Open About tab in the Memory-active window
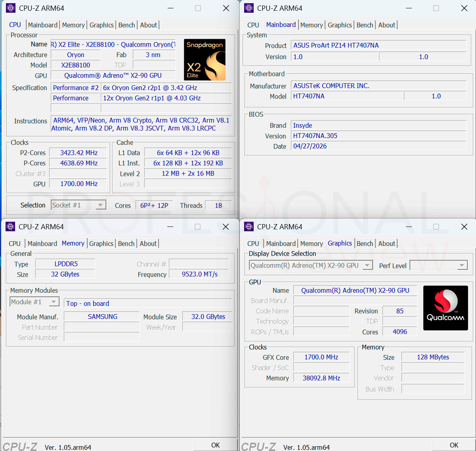 click(x=148, y=244)
